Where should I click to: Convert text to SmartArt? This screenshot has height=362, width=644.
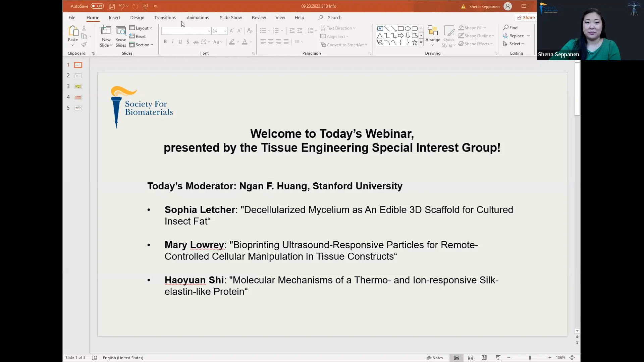point(344,45)
